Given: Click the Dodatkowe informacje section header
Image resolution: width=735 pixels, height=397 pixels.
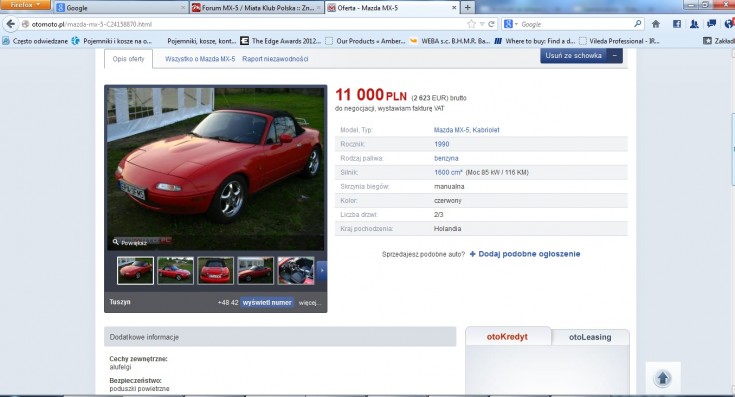Looking at the screenshot, I should pos(280,337).
